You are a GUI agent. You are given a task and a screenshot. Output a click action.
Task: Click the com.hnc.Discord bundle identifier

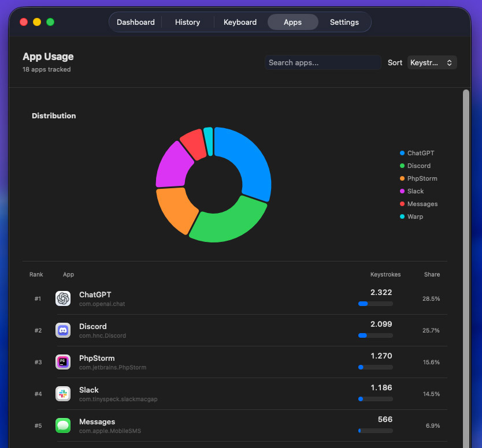(x=102, y=335)
